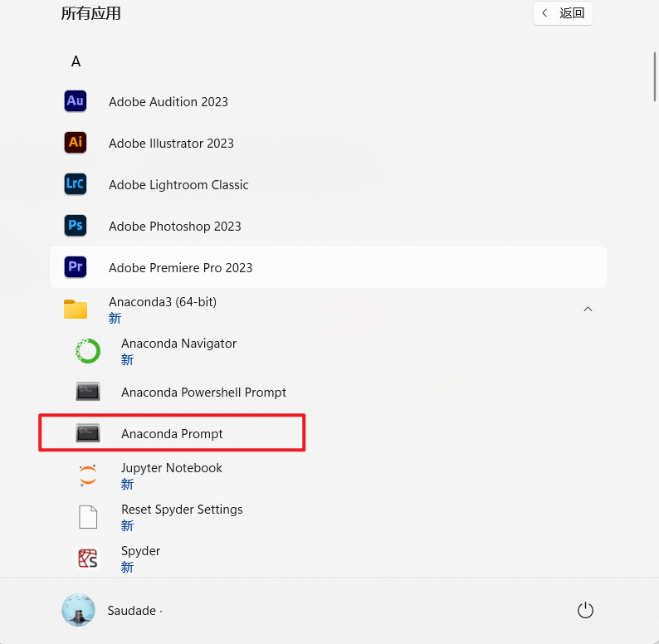
Task: Click the app list vertical scrollbar
Action: pyautogui.click(x=655, y=77)
